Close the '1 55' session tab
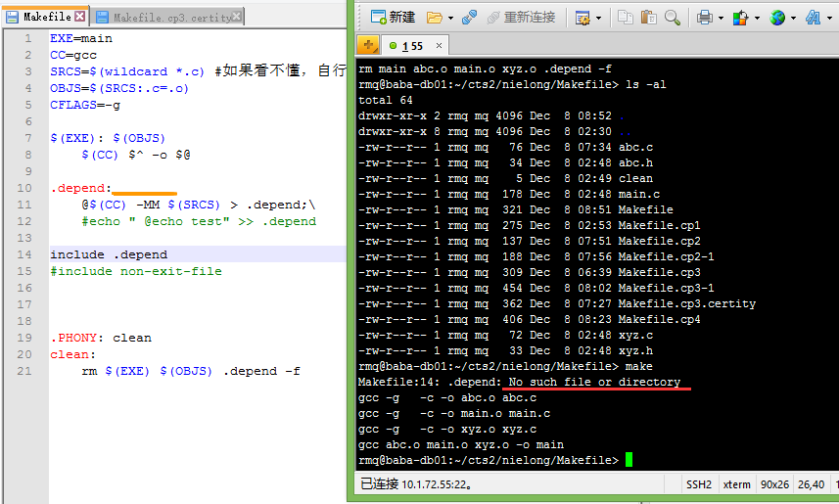 click(x=439, y=45)
